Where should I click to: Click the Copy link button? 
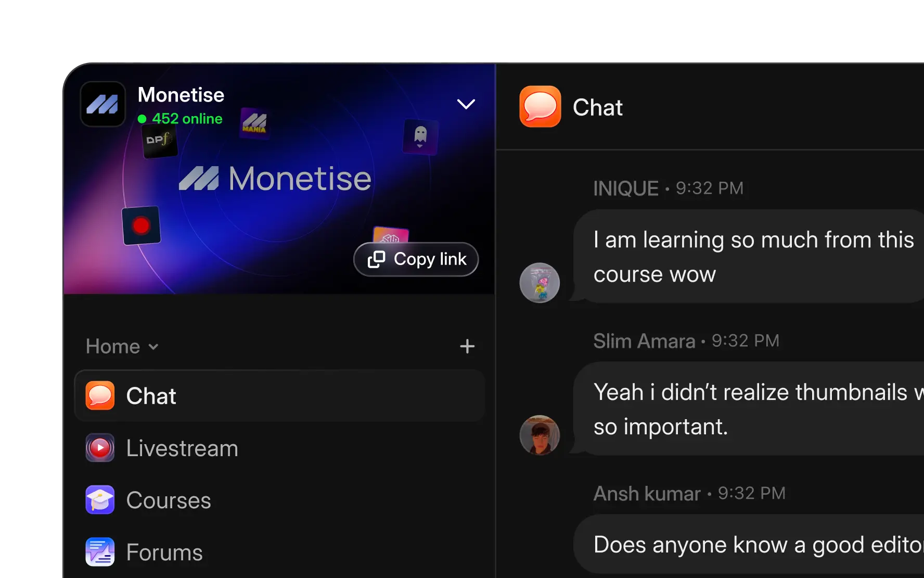(416, 259)
